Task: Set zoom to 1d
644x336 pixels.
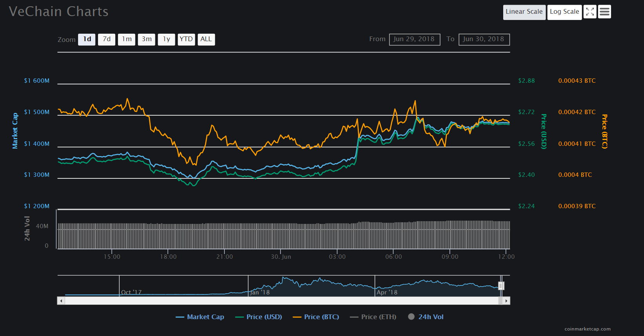Action: tap(87, 39)
